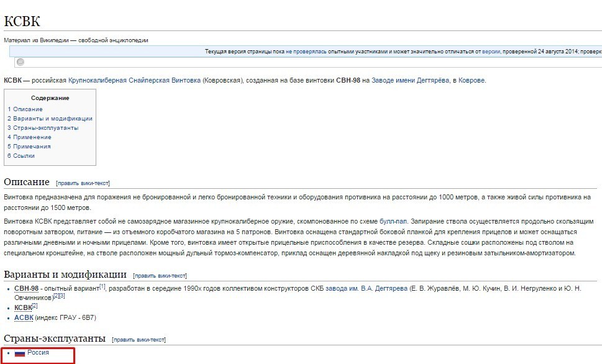Open the 'версии' link in the notice
Image resolution: width=602 pixels, height=364 pixels.
click(491, 52)
